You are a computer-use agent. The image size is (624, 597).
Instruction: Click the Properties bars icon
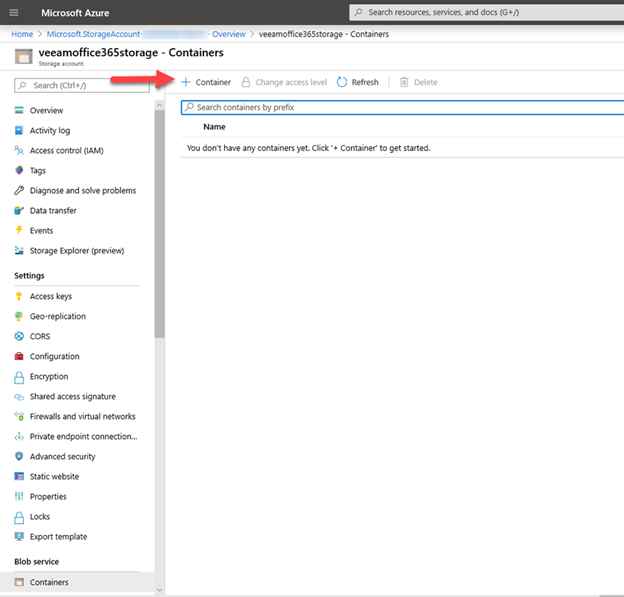point(19,496)
